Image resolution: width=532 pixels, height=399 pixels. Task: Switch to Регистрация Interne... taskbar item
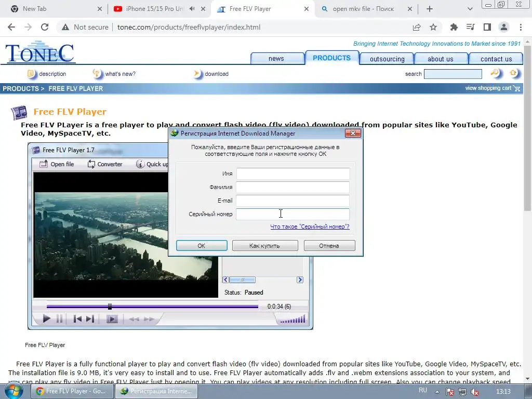click(x=156, y=391)
